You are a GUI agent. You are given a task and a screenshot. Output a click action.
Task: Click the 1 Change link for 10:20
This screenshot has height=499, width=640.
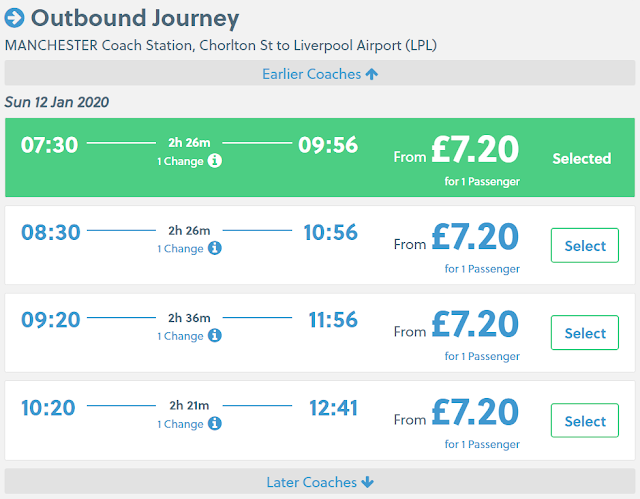[180, 424]
